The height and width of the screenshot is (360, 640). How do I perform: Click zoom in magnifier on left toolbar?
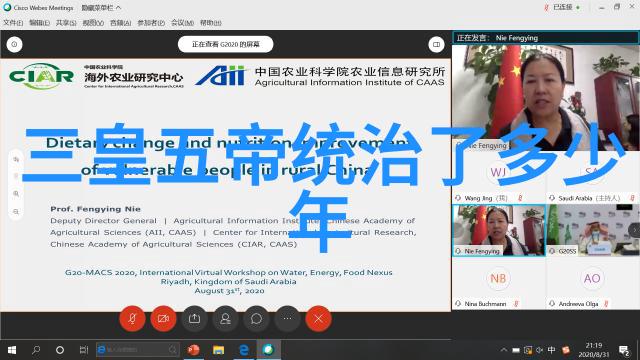[16, 193]
